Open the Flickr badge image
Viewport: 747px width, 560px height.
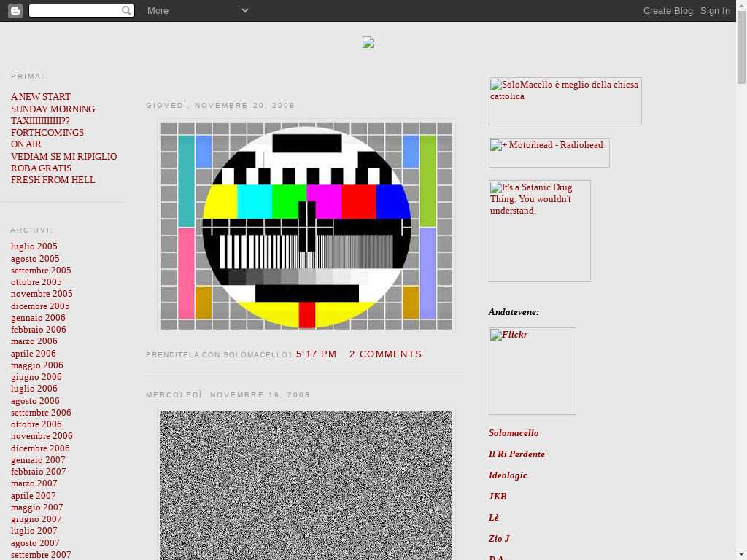click(532, 370)
